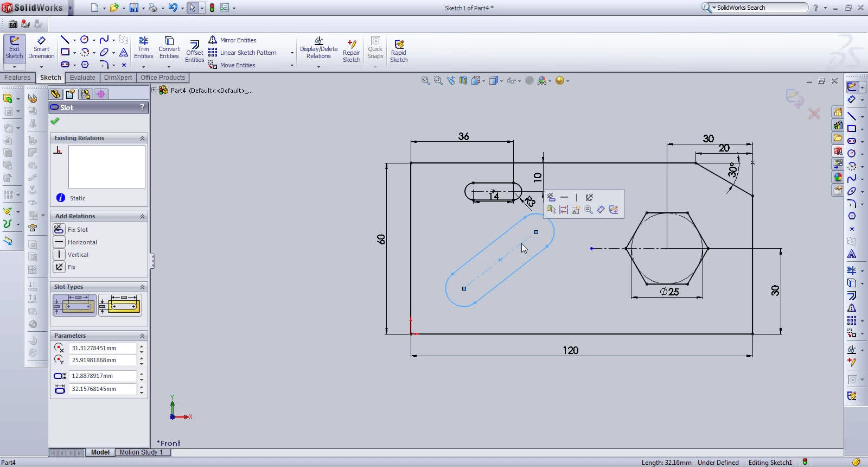Screen dimensions: 868x467
Task: Select the Trim Entities tool
Action: 143,48
